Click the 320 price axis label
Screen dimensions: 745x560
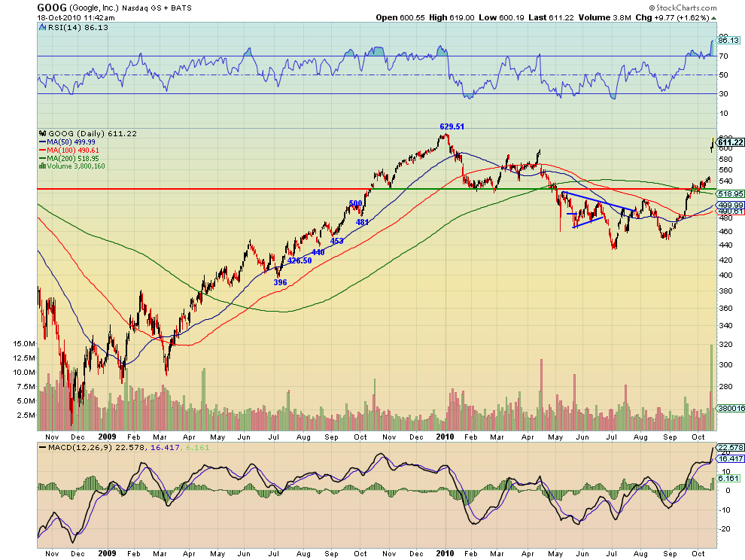[725, 344]
